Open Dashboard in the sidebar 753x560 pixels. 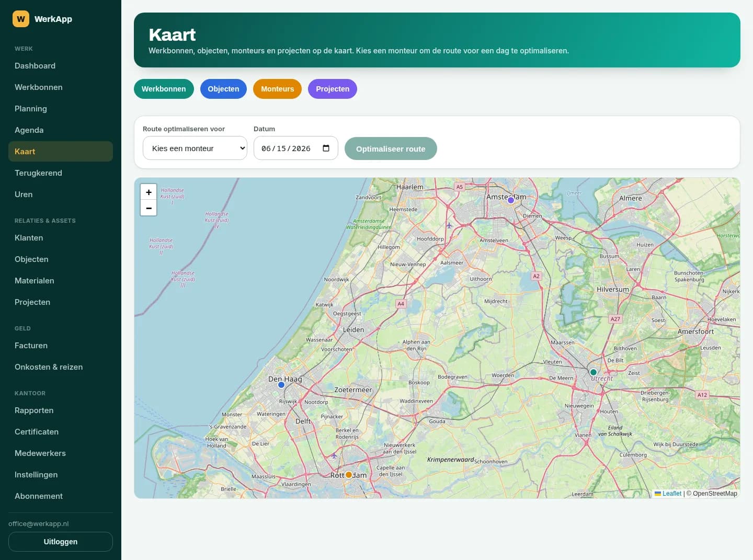click(61, 66)
